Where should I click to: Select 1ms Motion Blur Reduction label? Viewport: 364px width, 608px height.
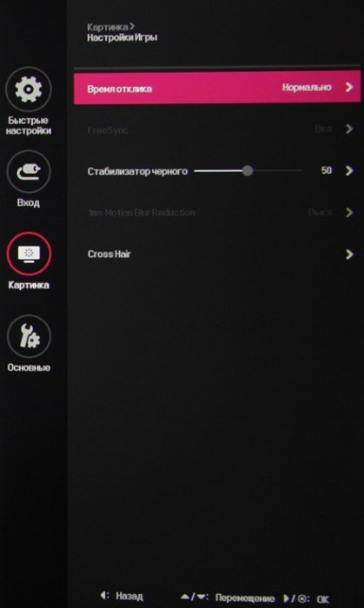[x=141, y=213]
